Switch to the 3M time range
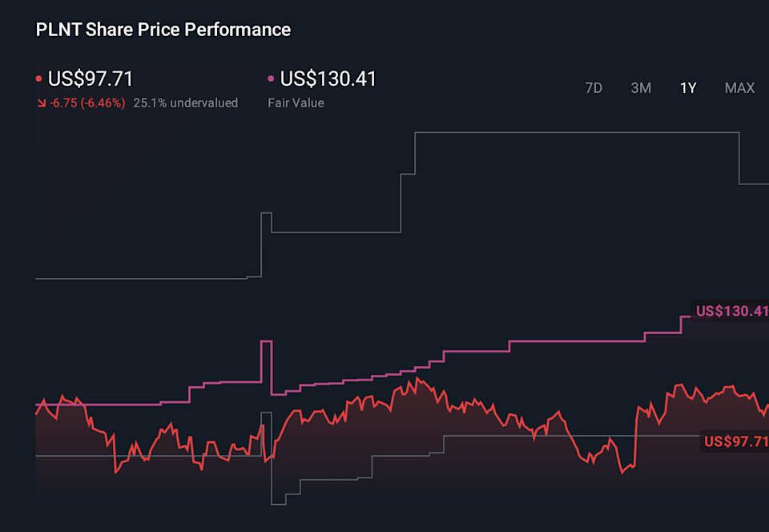 tap(641, 88)
